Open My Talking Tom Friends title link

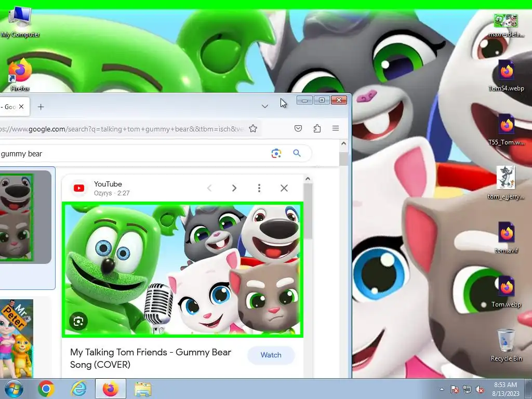(151, 358)
